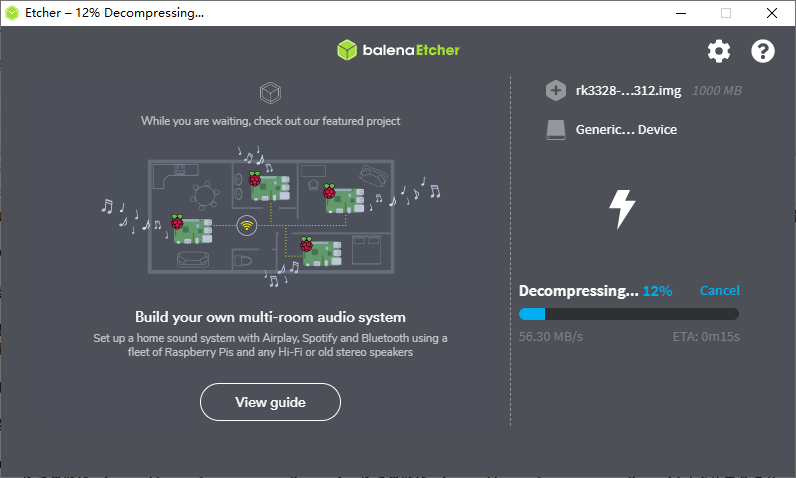Click the Etcher app icon in title bar

14,13
